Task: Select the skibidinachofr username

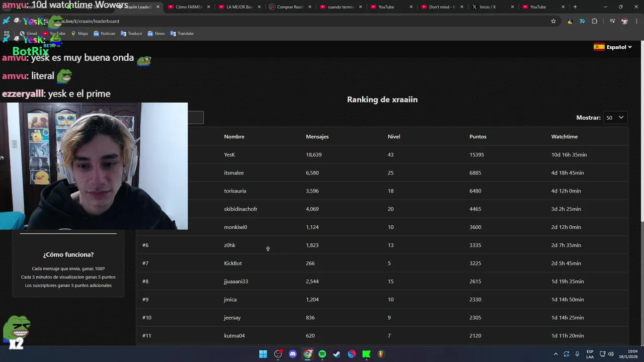Action: click(x=240, y=209)
